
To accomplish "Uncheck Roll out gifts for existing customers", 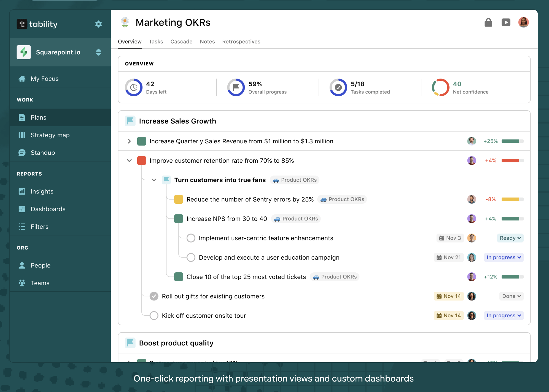I will tap(154, 296).
